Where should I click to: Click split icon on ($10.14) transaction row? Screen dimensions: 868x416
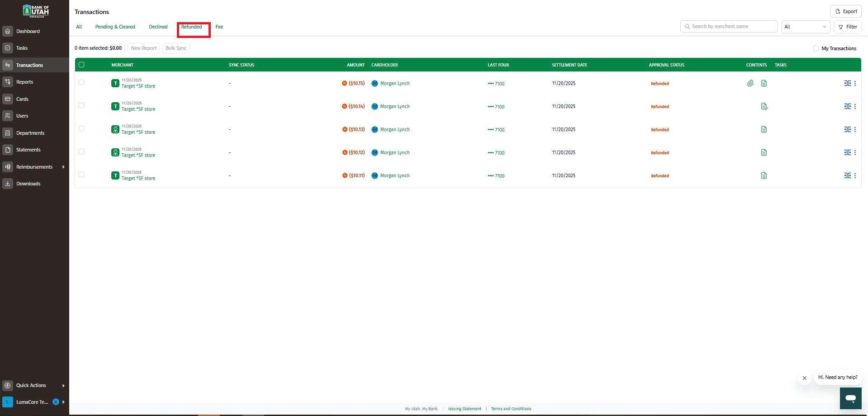tap(847, 106)
